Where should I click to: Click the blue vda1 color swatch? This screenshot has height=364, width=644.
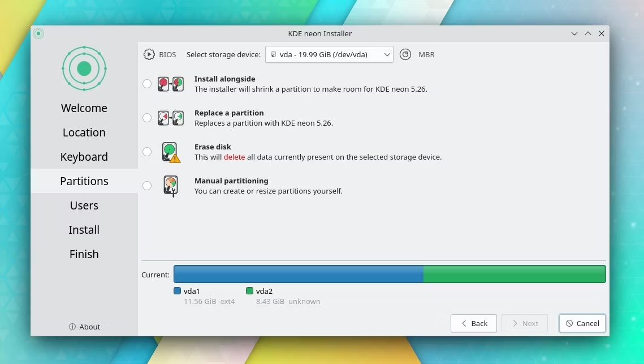178,291
